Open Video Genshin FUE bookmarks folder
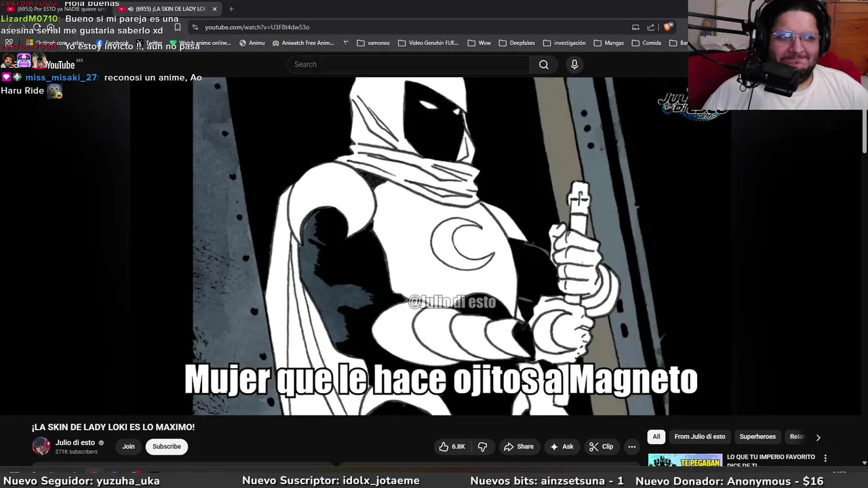The width and height of the screenshot is (868, 488). click(x=429, y=43)
